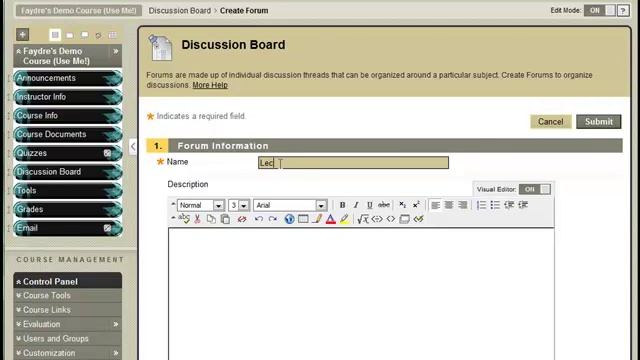Insert a numbered list
Viewport: 640px width, 360px height.
[482, 205]
